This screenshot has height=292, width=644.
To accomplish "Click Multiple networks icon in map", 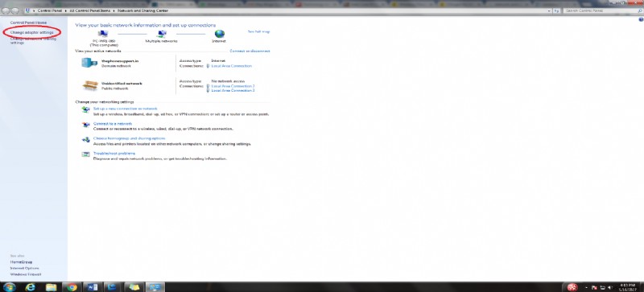I will coord(162,34).
